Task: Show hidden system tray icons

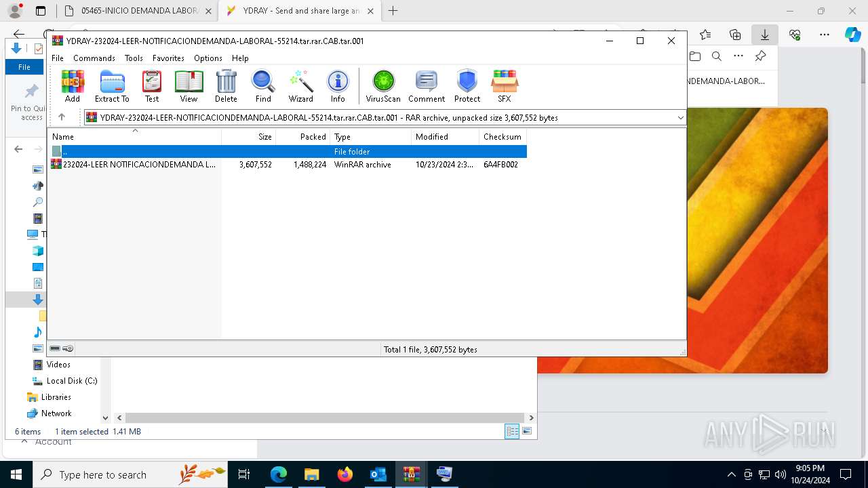Action: point(731,474)
